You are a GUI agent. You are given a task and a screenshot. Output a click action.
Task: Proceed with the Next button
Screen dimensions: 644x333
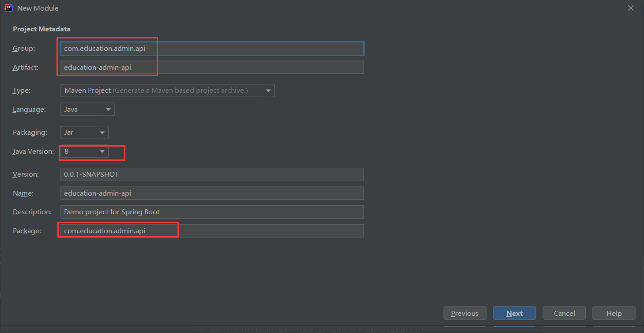coord(515,313)
